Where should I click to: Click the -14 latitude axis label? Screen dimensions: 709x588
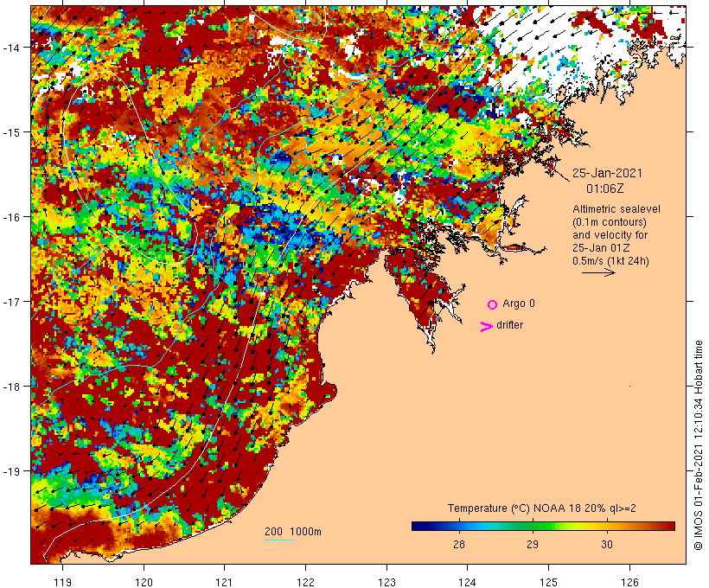click(11, 47)
